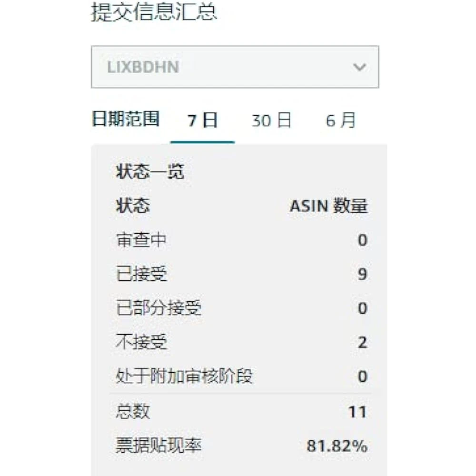476x476 pixels.
Task: Click the 日期范围 label
Action: tap(125, 119)
